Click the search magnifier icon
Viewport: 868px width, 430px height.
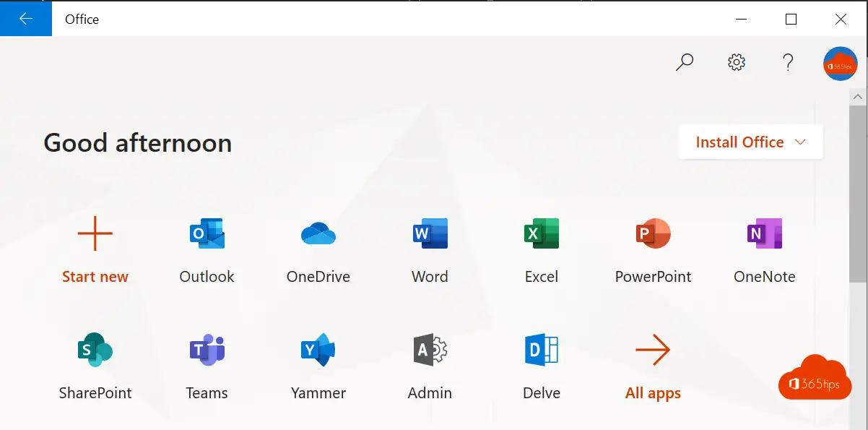684,62
